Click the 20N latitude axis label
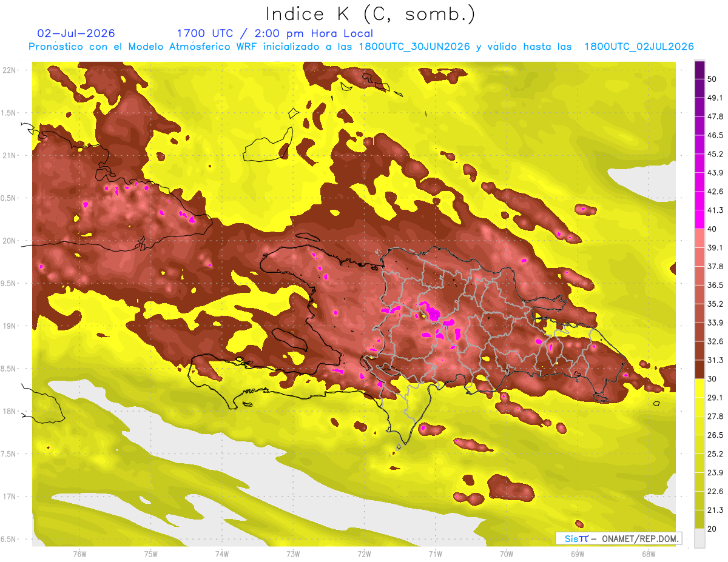The width and height of the screenshot is (728, 562). coord(10,241)
